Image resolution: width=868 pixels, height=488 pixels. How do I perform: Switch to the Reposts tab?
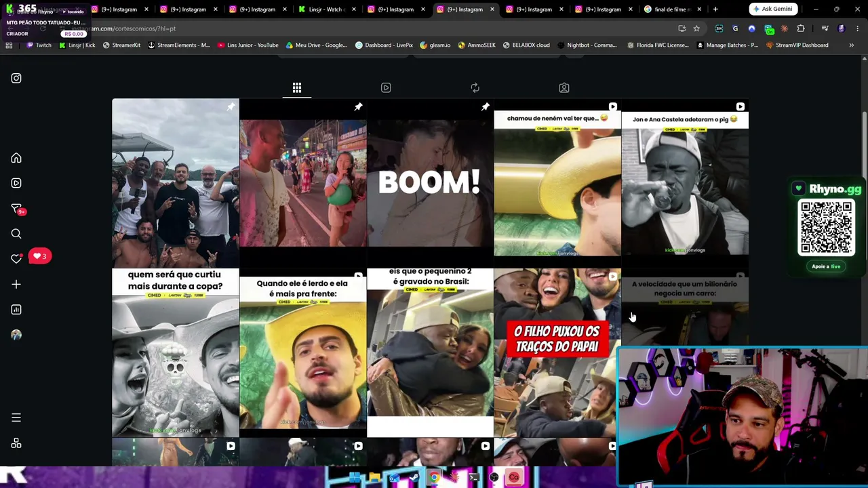click(475, 87)
